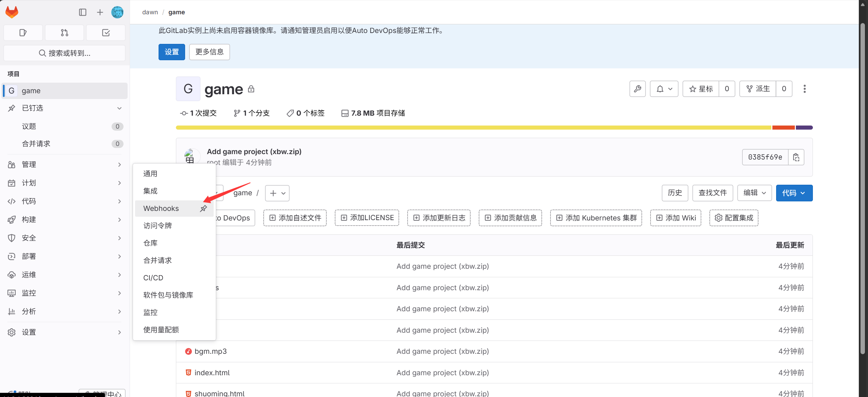
Task: Fork the project via 派生 button
Action: pos(758,89)
